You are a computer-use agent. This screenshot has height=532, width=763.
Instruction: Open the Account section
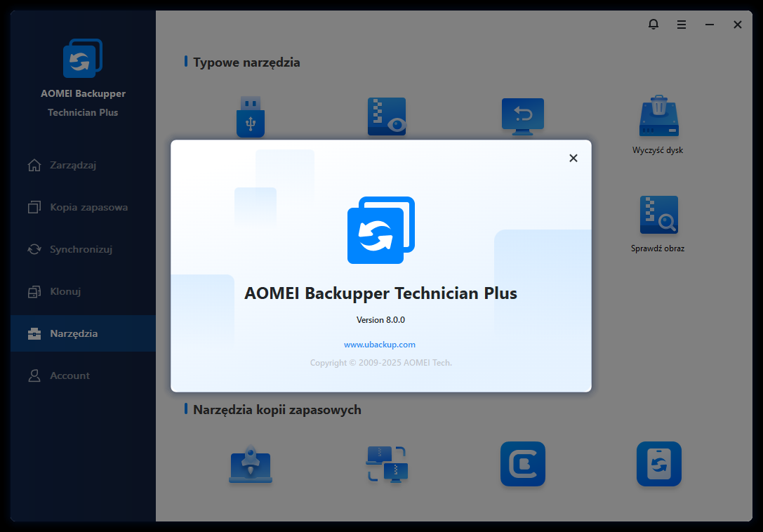(x=84, y=375)
